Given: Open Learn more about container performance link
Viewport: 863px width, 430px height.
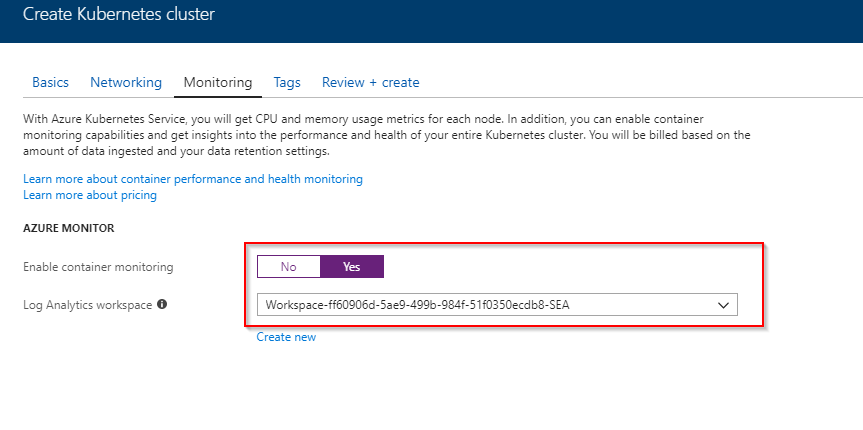Looking at the screenshot, I should (x=193, y=179).
